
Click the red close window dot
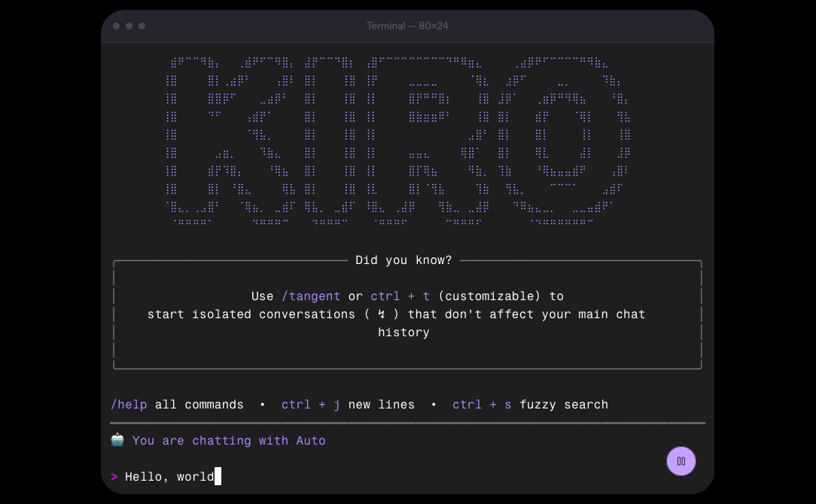[x=117, y=26]
